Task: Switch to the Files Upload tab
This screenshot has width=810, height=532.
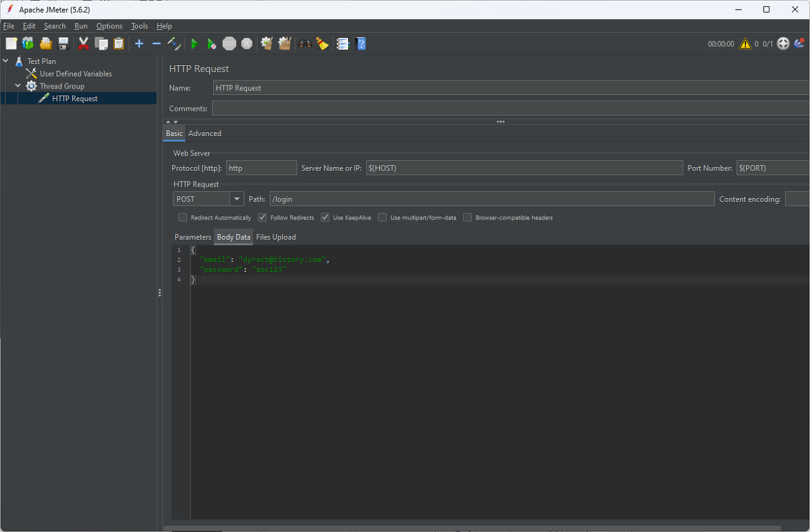Action: click(276, 237)
